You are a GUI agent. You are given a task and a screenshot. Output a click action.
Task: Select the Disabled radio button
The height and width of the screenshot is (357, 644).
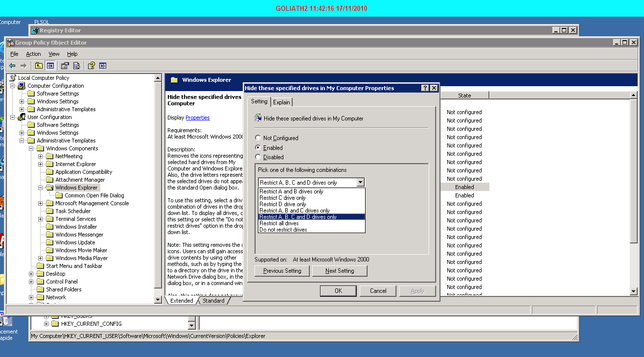[258, 157]
